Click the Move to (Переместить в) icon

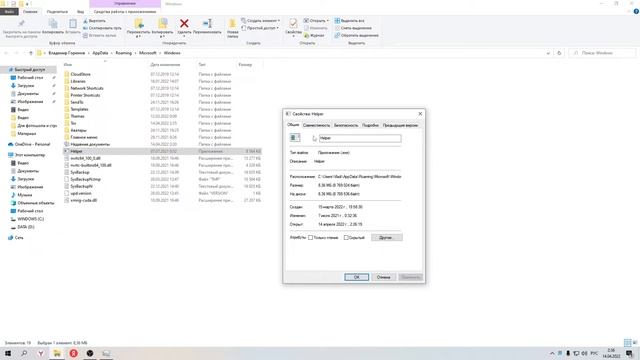tap(139, 24)
